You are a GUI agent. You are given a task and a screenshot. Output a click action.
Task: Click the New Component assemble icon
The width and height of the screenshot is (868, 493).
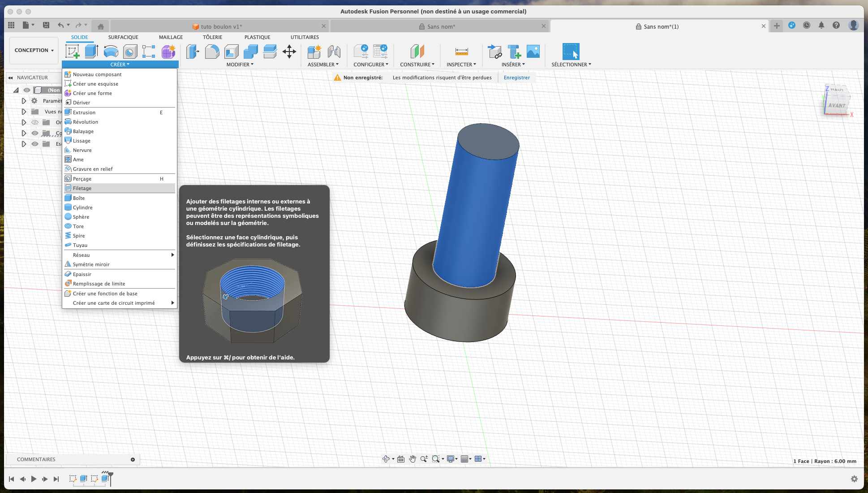coord(314,52)
